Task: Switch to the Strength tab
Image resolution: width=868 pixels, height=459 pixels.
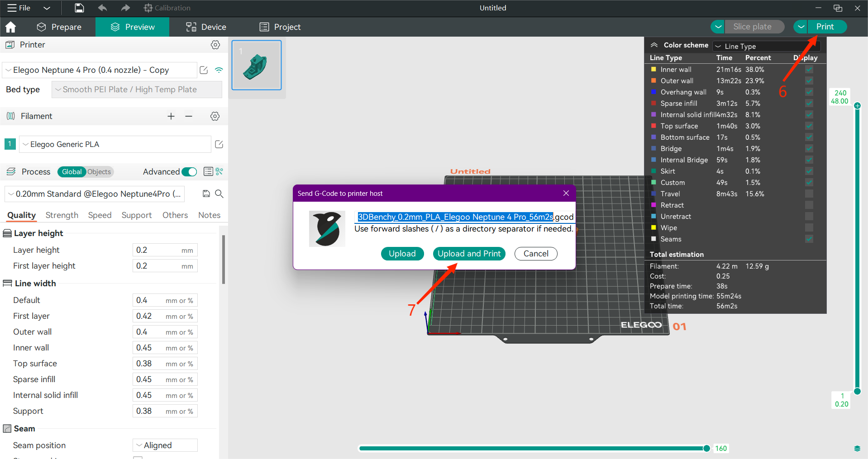Action: pyautogui.click(x=62, y=215)
